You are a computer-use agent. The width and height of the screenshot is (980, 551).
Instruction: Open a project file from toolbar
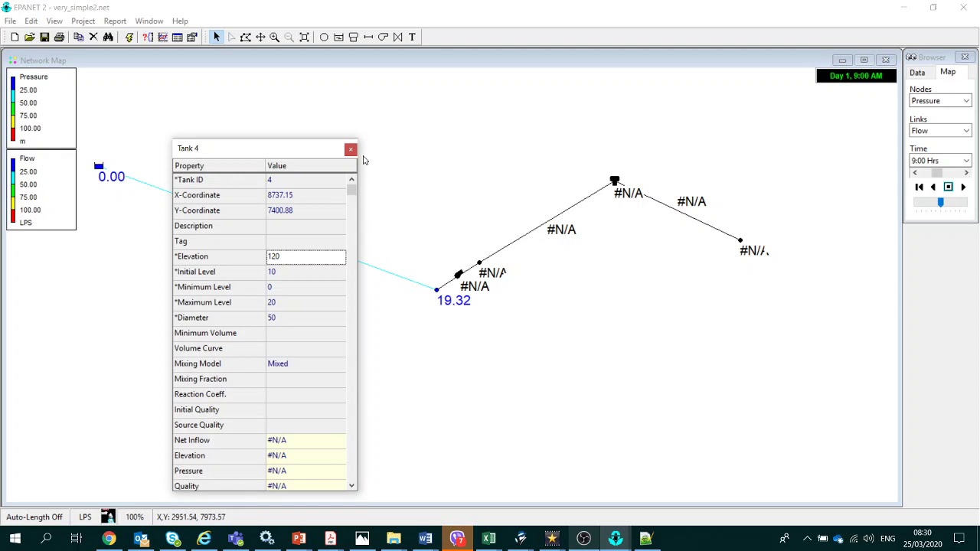[x=29, y=37]
